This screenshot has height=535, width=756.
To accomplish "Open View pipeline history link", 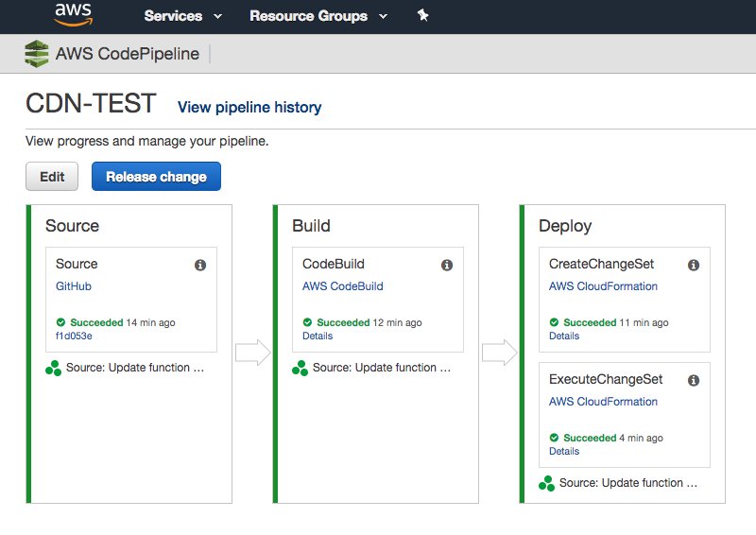I will pos(249,108).
